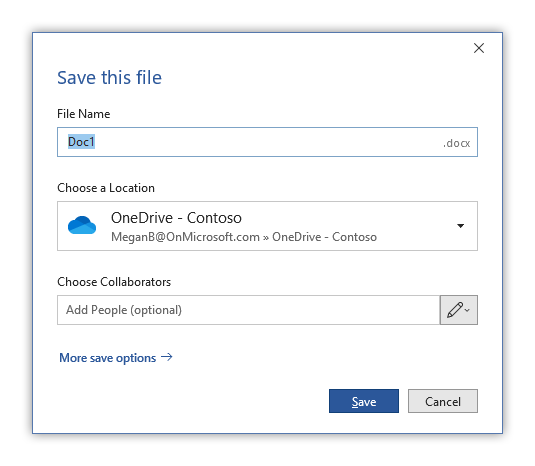Click the Add People (optional) field
Screen dimensions: 535x466
(248, 310)
